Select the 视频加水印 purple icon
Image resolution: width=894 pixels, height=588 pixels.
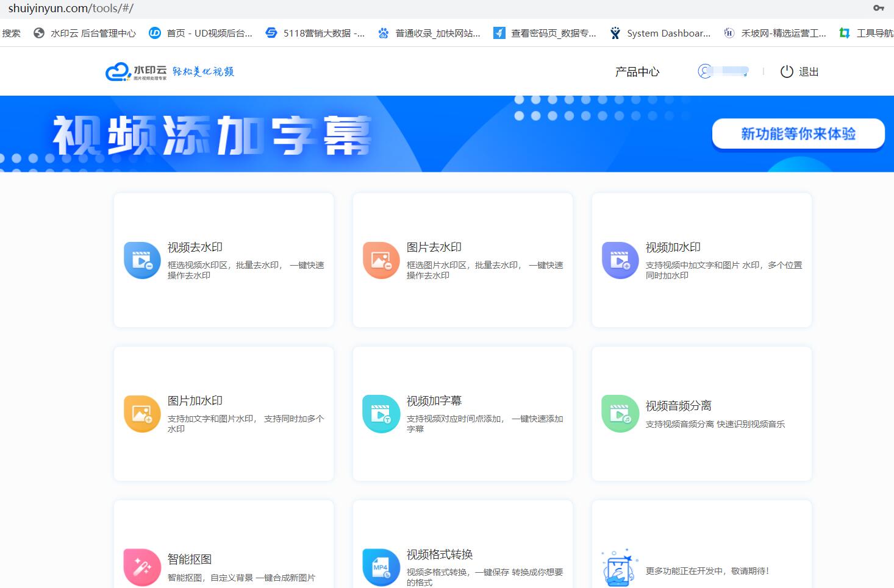pos(620,260)
